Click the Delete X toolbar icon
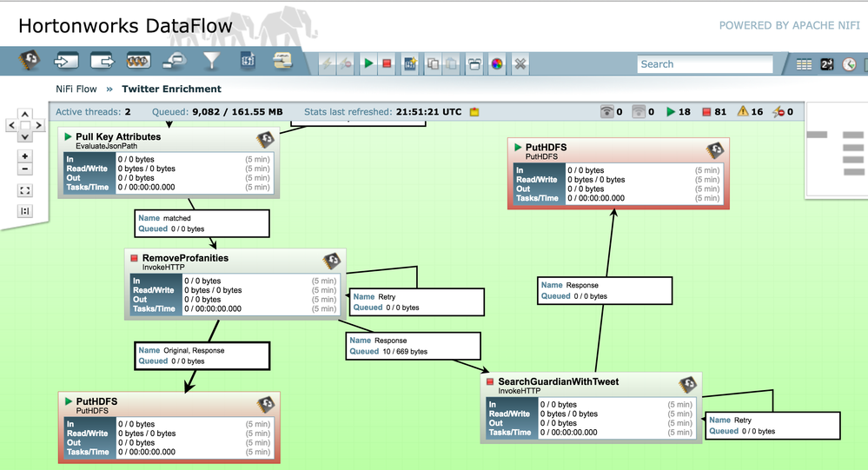Viewport: 868px width, 470px height. coord(520,63)
